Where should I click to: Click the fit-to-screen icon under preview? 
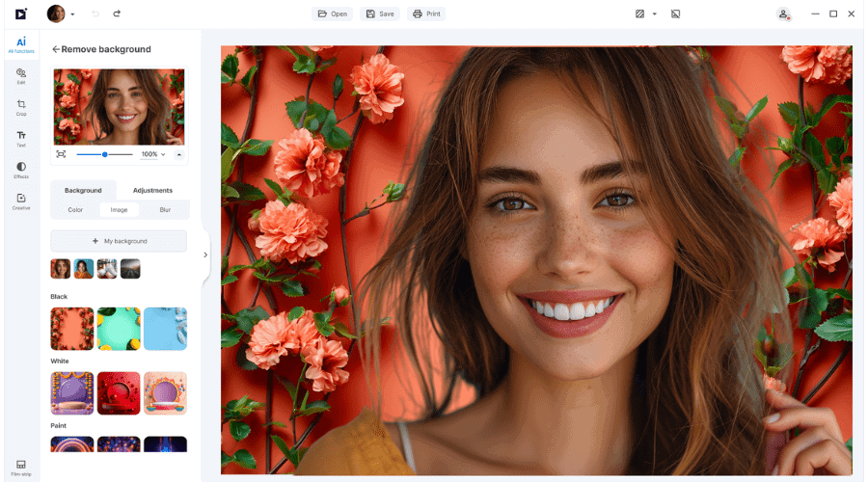pos(61,154)
